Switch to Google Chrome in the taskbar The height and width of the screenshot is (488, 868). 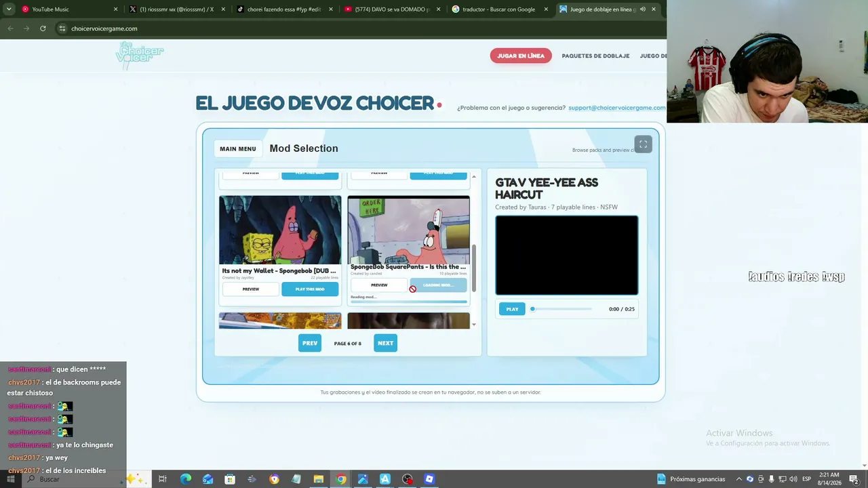coord(341,479)
